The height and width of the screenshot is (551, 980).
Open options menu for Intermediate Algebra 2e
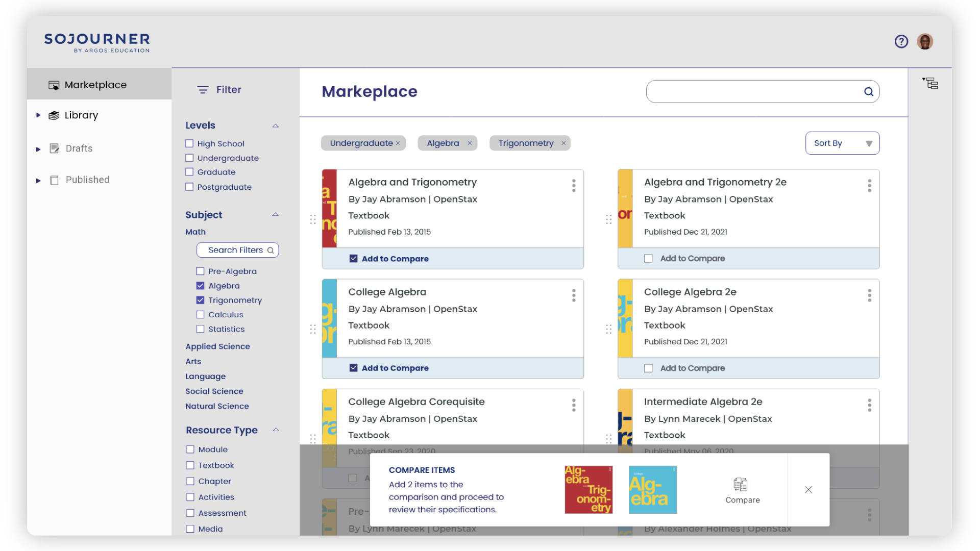869,405
